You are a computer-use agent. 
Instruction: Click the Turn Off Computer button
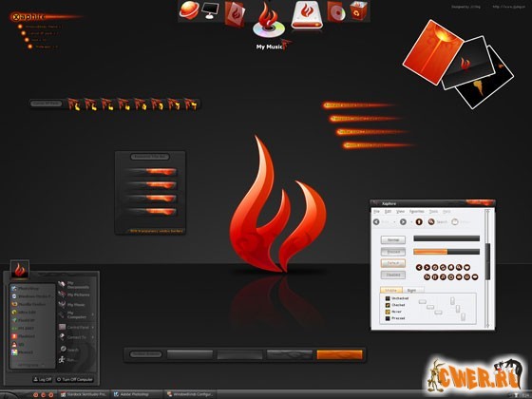75,379
